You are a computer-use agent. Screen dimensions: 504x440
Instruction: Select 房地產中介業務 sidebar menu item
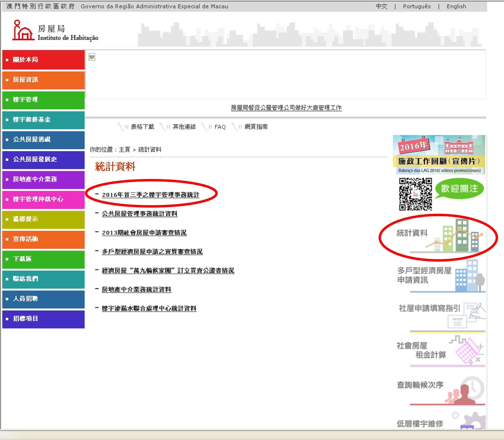pos(43,179)
